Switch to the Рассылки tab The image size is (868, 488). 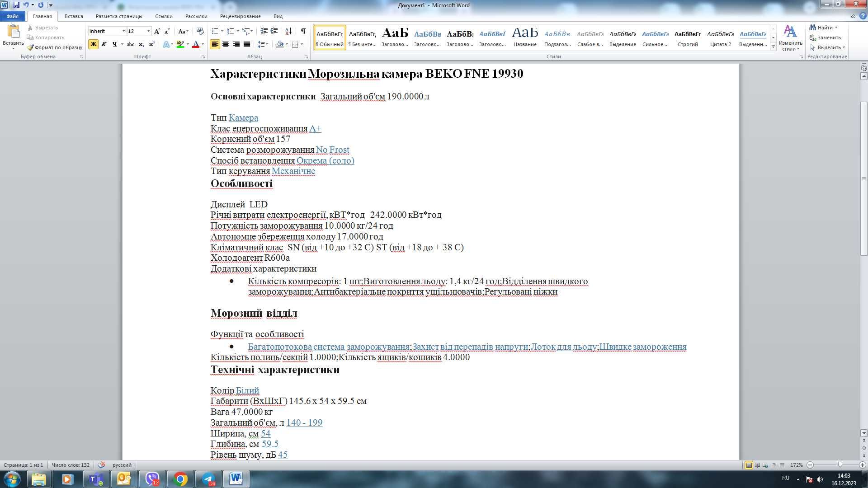coord(196,16)
